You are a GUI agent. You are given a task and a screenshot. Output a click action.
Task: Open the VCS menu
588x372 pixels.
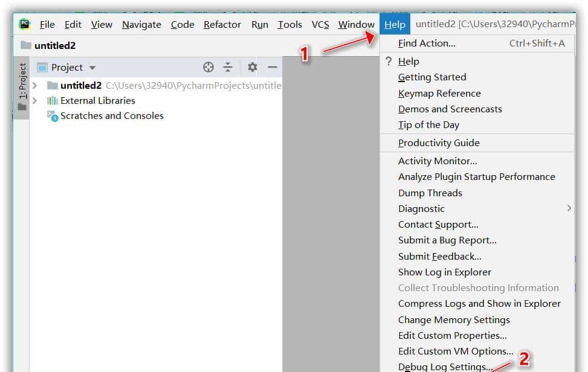tap(320, 25)
